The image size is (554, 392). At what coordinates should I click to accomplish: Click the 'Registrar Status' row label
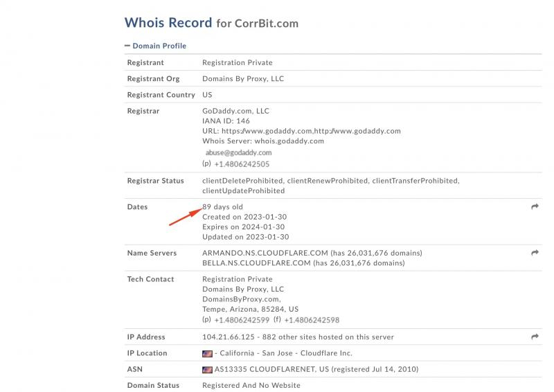point(155,181)
